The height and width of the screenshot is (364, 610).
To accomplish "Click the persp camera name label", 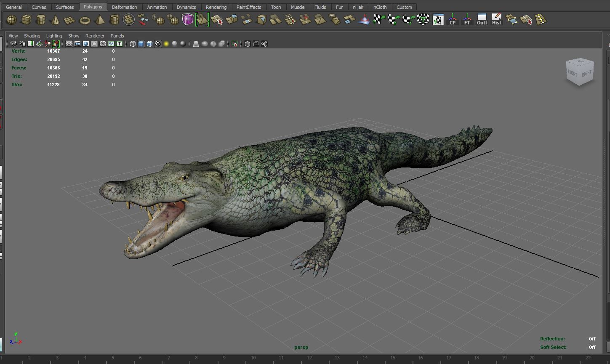I will point(301,347).
